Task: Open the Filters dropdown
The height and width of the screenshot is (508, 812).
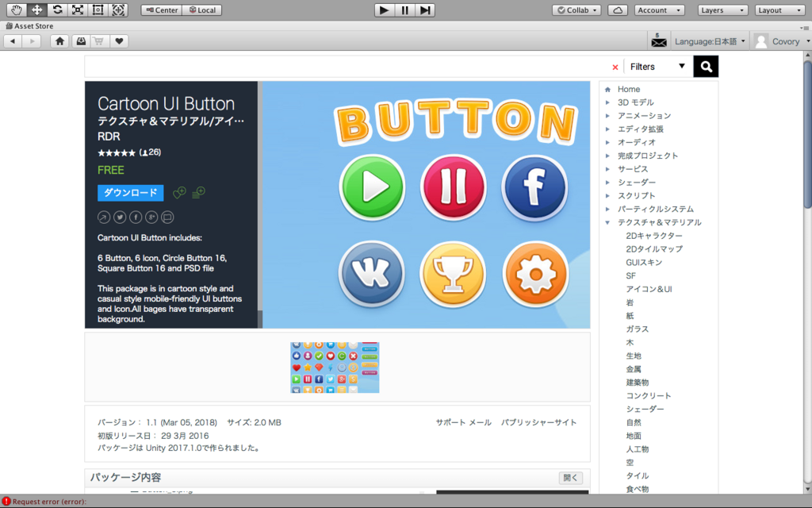Action: point(657,67)
